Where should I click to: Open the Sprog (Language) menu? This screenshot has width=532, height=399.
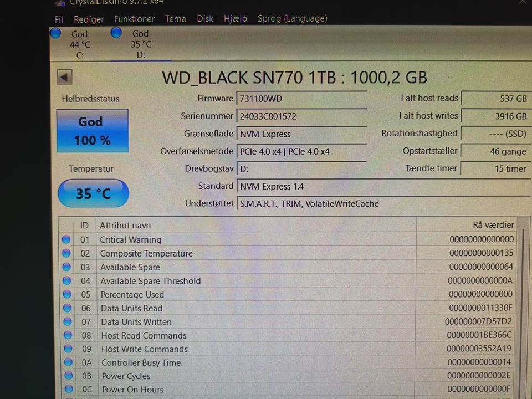pos(293,18)
